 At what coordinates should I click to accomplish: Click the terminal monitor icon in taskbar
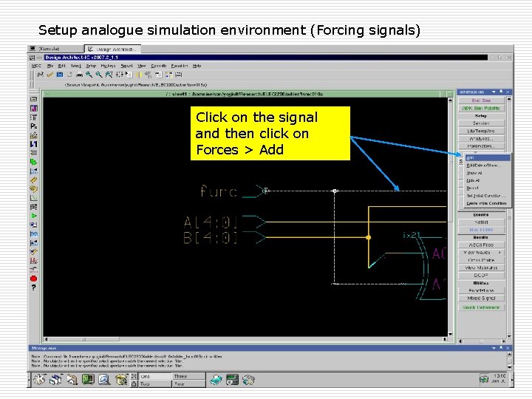click(x=88, y=379)
